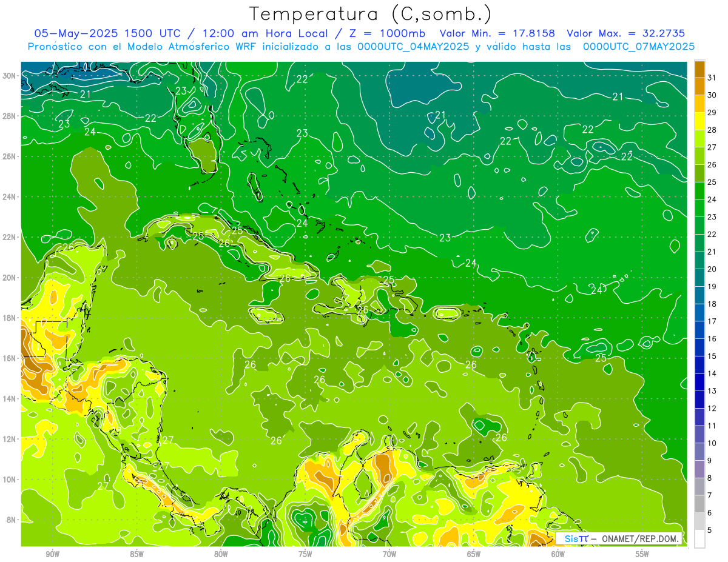Click the "24N" latitude axis label
Viewport: 728px width, 562px height.
coord(9,197)
